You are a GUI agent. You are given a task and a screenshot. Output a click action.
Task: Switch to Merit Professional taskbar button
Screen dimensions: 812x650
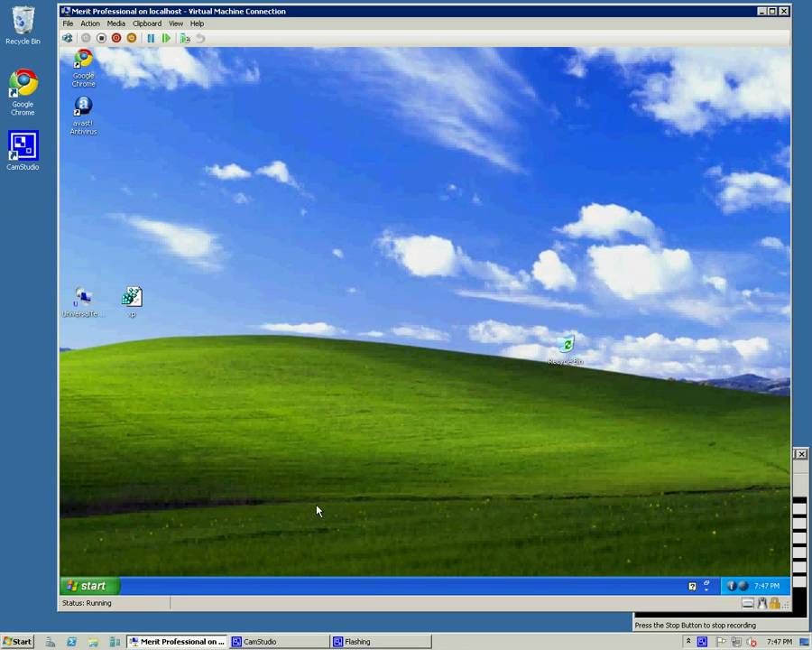[177, 641]
